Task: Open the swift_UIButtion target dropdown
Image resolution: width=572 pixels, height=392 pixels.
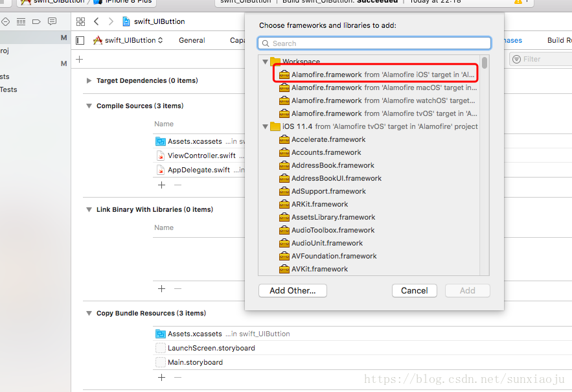Action: (128, 41)
